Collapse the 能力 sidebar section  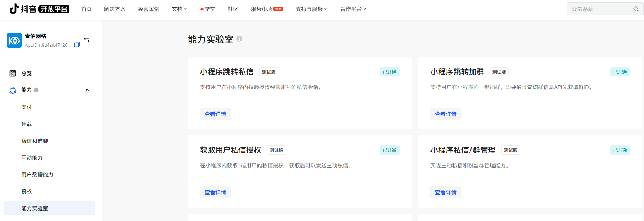tap(87, 90)
